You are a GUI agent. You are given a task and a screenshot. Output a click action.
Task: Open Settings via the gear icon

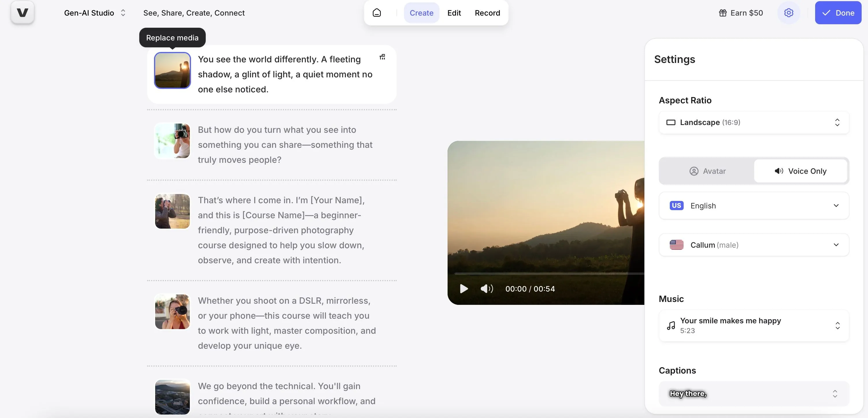pyautogui.click(x=789, y=12)
